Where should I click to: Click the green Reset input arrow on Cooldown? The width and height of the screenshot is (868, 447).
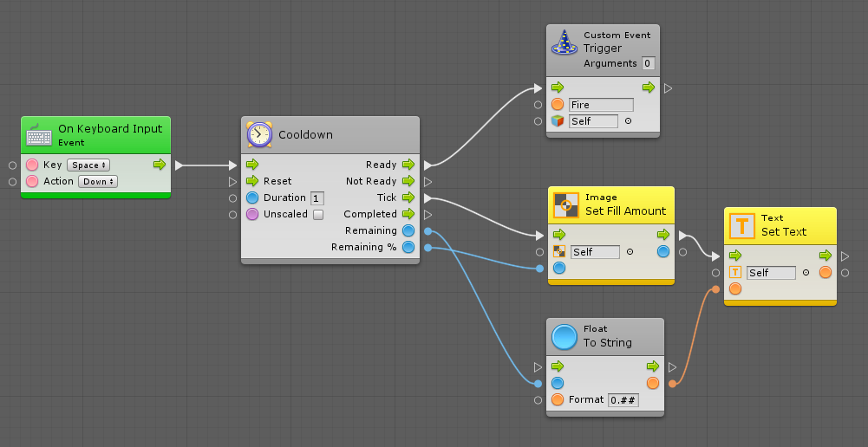(x=252, y=182)
